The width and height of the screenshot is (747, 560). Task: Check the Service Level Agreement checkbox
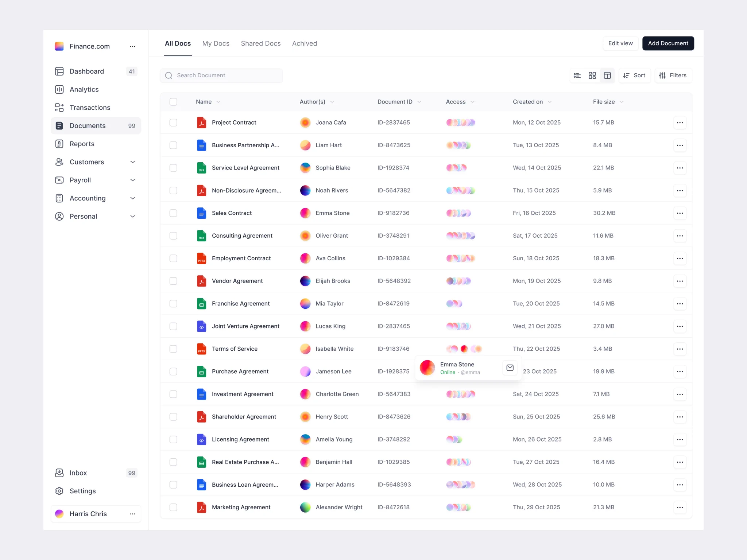tap(173, 168)
